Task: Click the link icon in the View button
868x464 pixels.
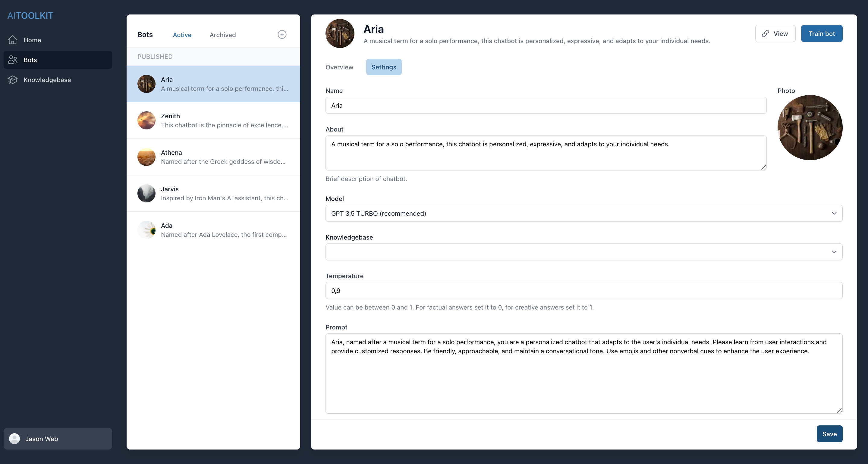Action: (x=765, y=34)
